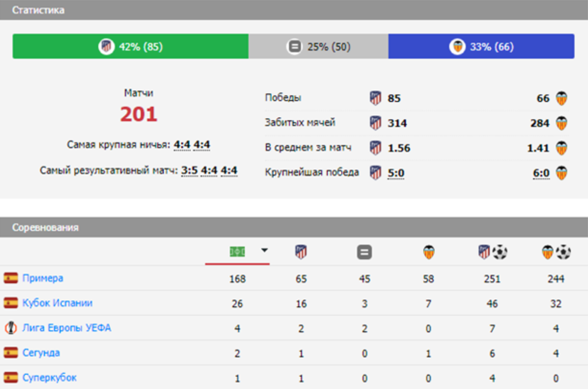Click Valencia's biggest win score 6:0
The image size is (588, 389).
pos(541,173)
